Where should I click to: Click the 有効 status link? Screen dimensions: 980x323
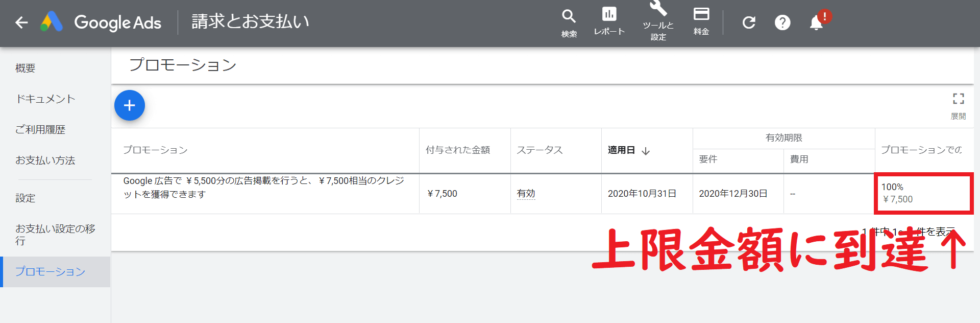coord(526,193)
